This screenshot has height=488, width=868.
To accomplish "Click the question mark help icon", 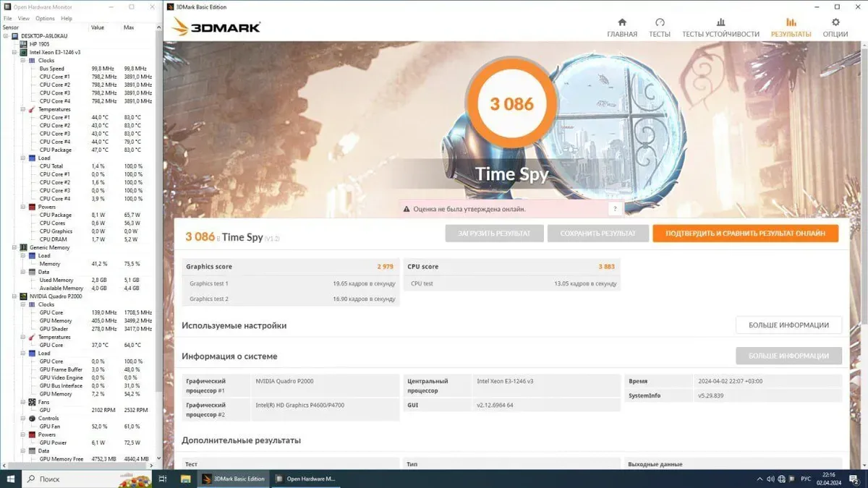I will (x=615, y=209).
